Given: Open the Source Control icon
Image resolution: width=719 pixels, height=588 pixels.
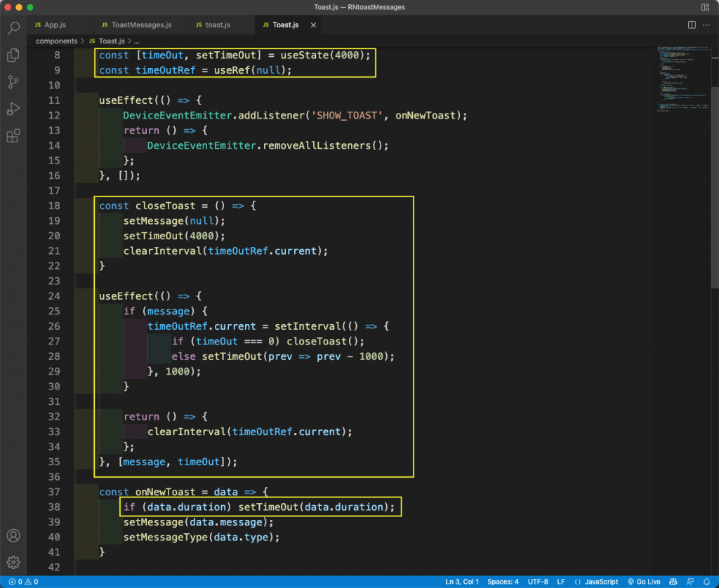Looking at the screenshot, I should (13, 82).
